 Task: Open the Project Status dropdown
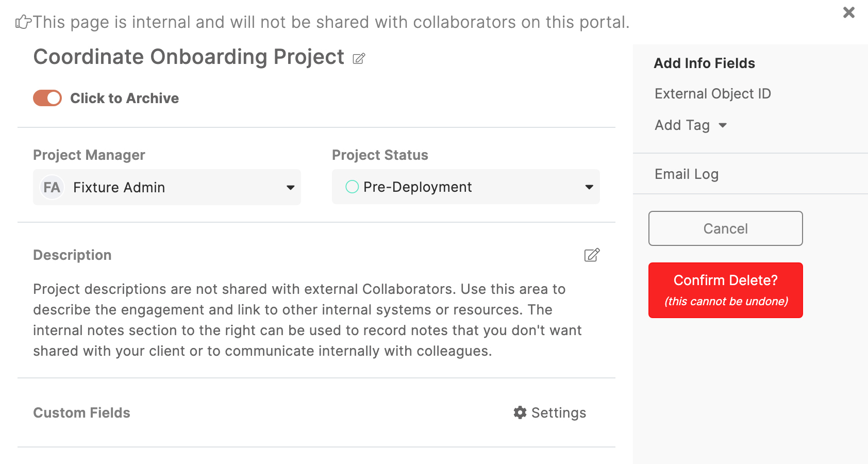[x=466, y=187]
